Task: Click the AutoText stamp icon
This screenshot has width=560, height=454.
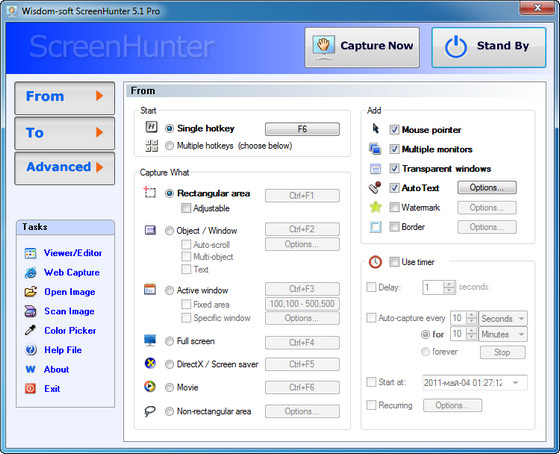Action: tap(375, 188)
